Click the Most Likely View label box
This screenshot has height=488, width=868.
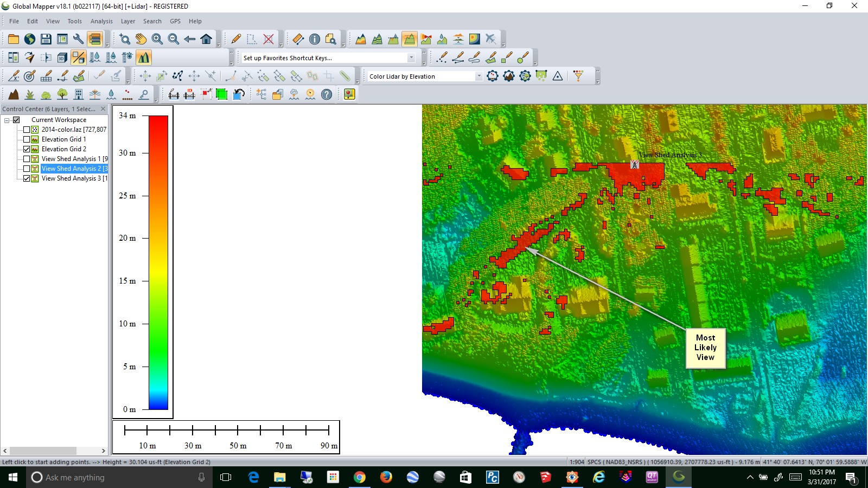click(705, 348)
